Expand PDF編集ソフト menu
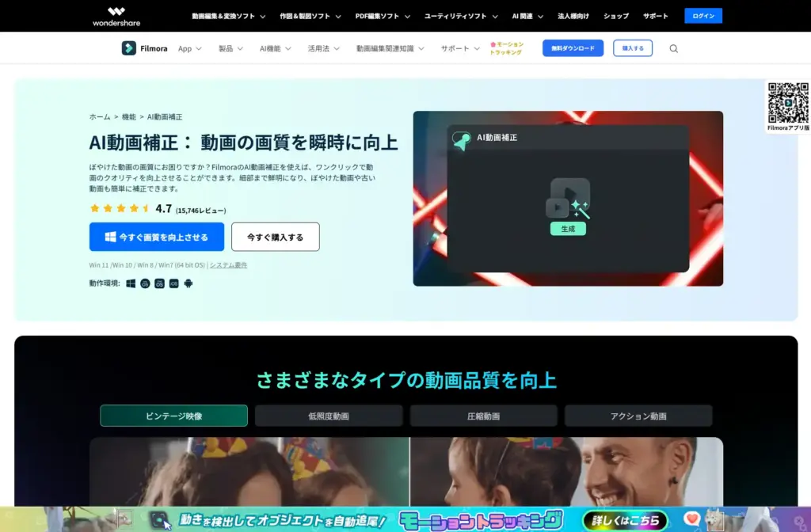 pos(383,16)
